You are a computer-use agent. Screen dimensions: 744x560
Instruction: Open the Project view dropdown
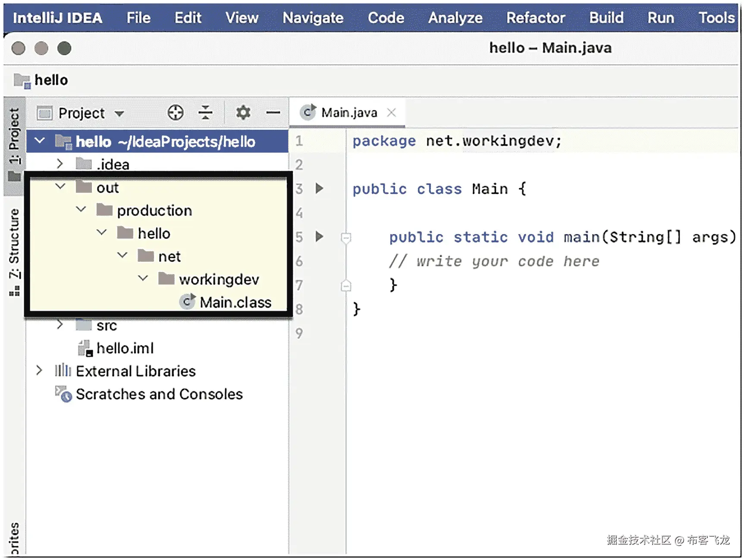pyautogui.click(x=119, y=114)
